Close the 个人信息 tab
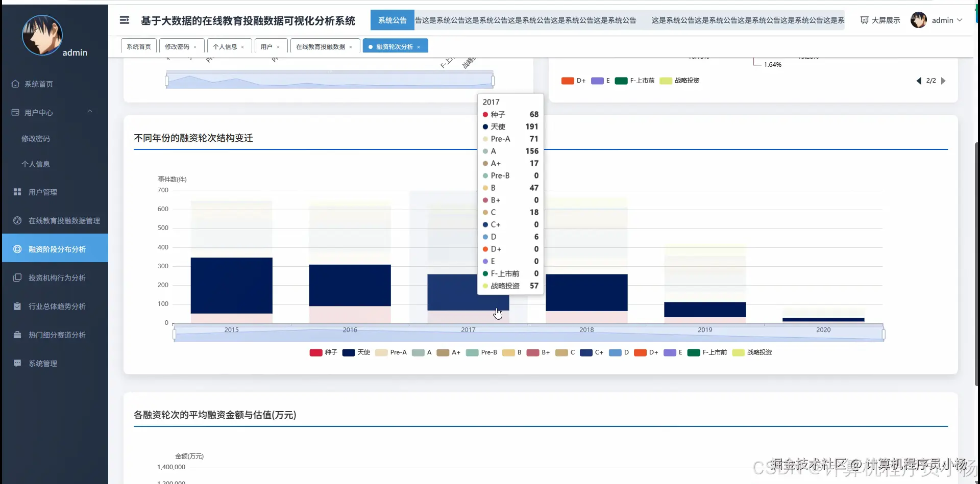 [242, 47]
